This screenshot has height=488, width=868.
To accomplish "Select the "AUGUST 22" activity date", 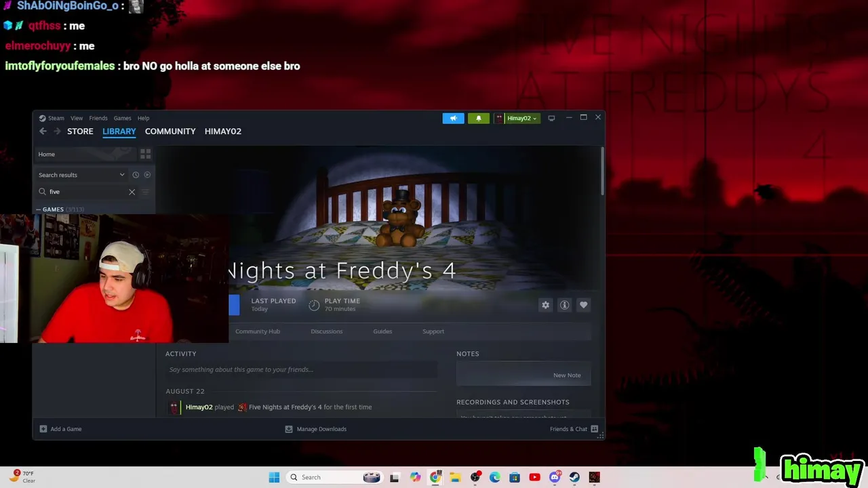I will [185, 391].
